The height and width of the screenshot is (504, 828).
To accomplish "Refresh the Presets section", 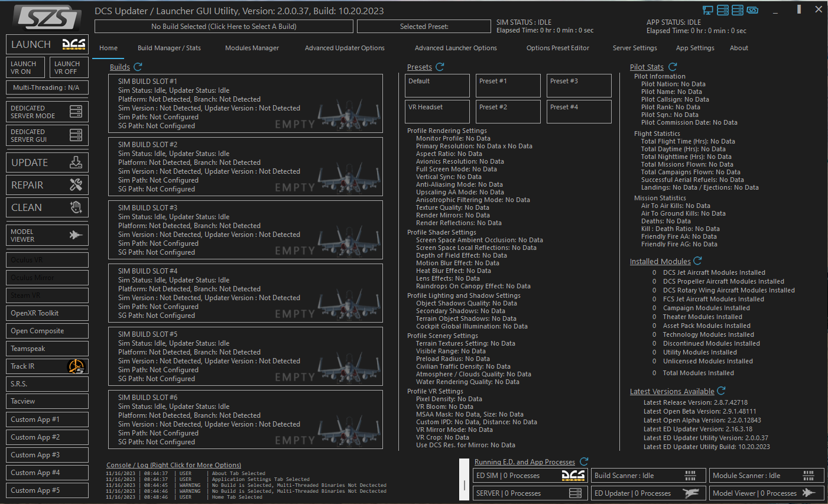I will pos(440,67).
